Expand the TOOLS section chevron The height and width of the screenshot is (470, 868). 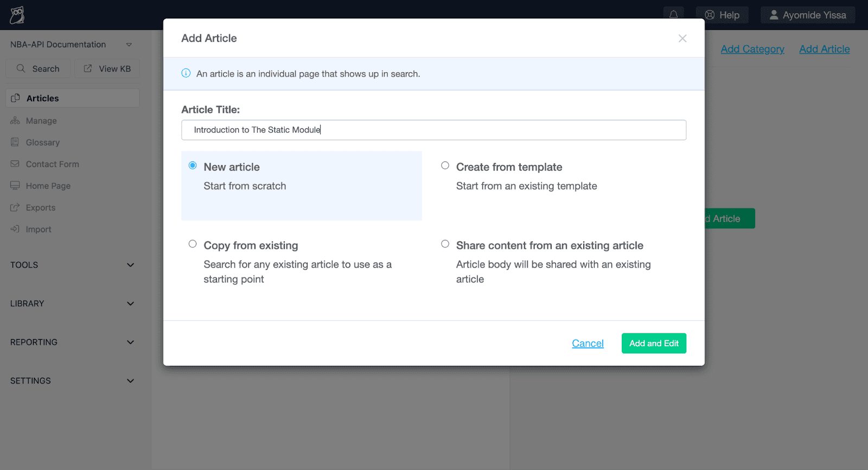pyautogui.click(x=130, y=265)
